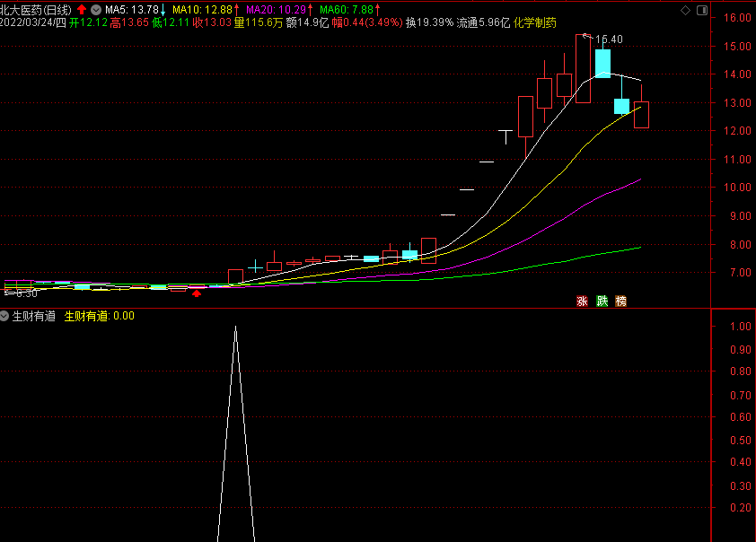756x542 pixels.
Task: Click the tall red candle reaching 15.40
Action: coord(583,68)
